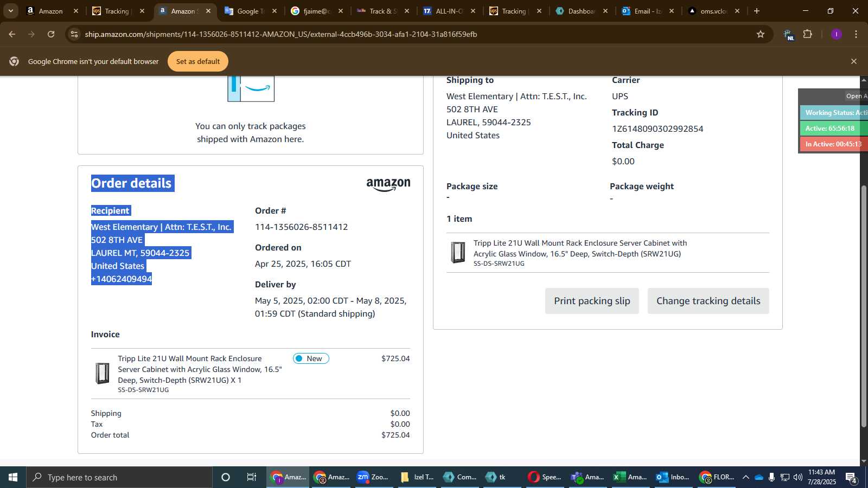Screen dimensions: 868x488
Task: Switch to the first Amazon tab
Action: [50, 11]
